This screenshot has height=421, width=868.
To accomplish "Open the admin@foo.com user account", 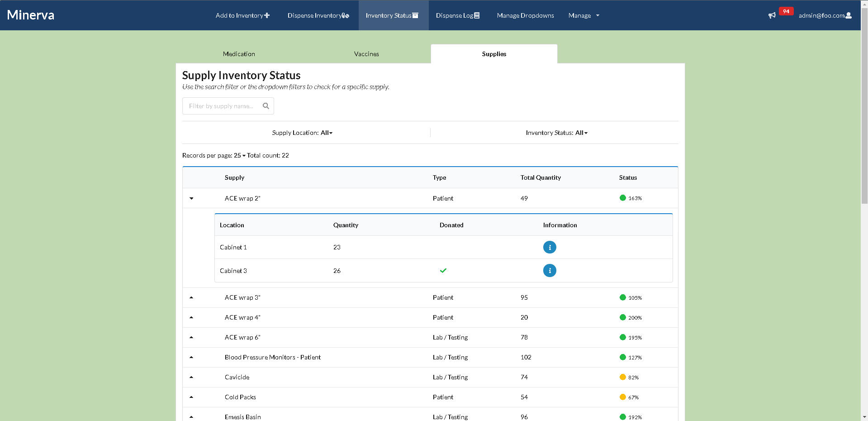I will [825, 15].
